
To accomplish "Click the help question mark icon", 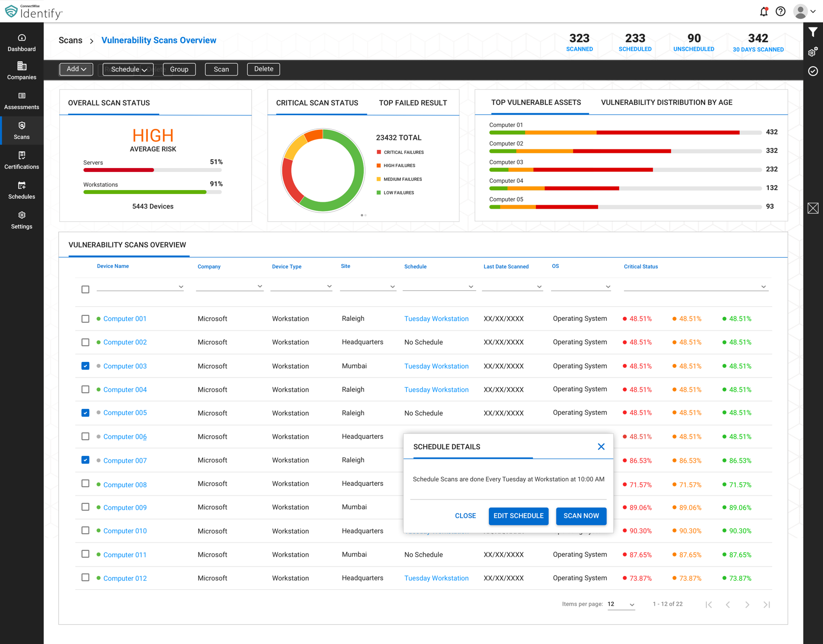I will tap(780, 11).
